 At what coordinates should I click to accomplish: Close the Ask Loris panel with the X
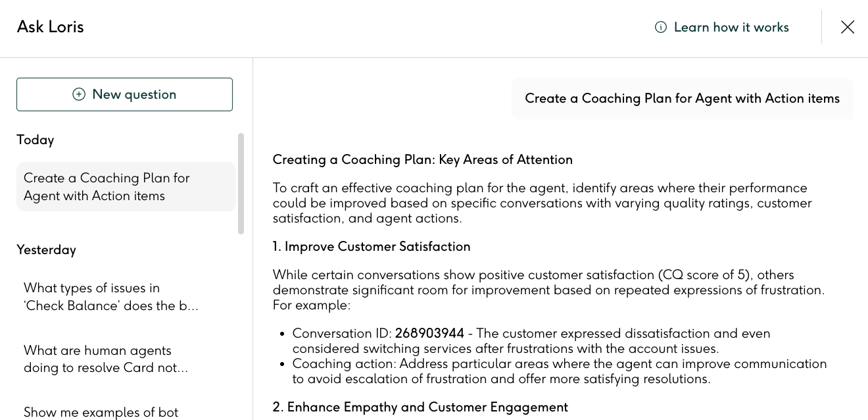point(848,27)
